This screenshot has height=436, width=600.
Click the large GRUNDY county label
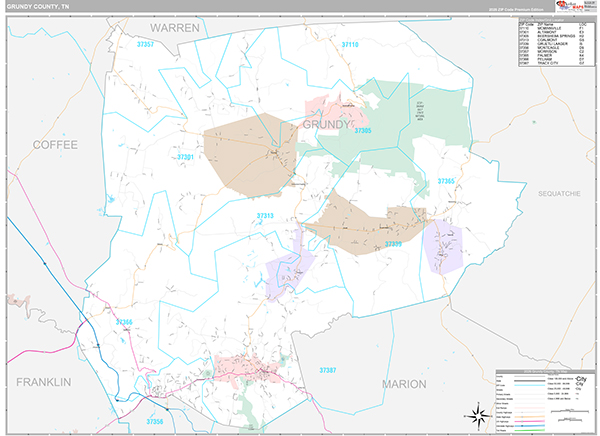326,124
